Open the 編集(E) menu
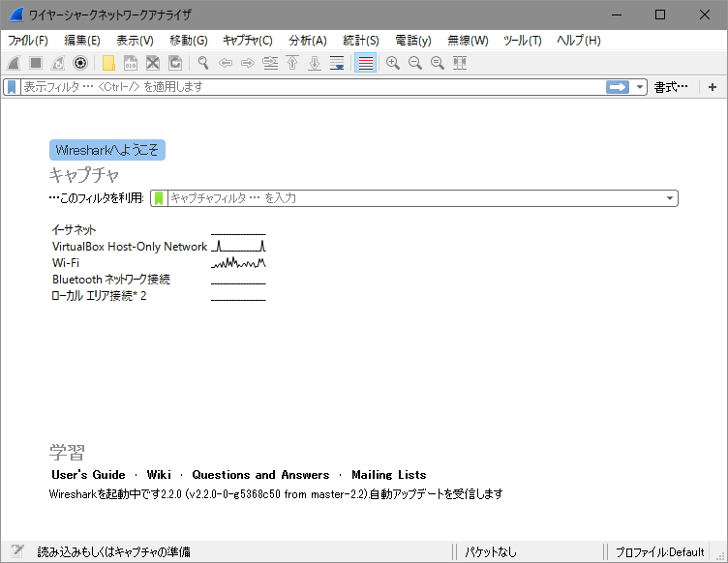728x563 pixels. coord(82,41)
